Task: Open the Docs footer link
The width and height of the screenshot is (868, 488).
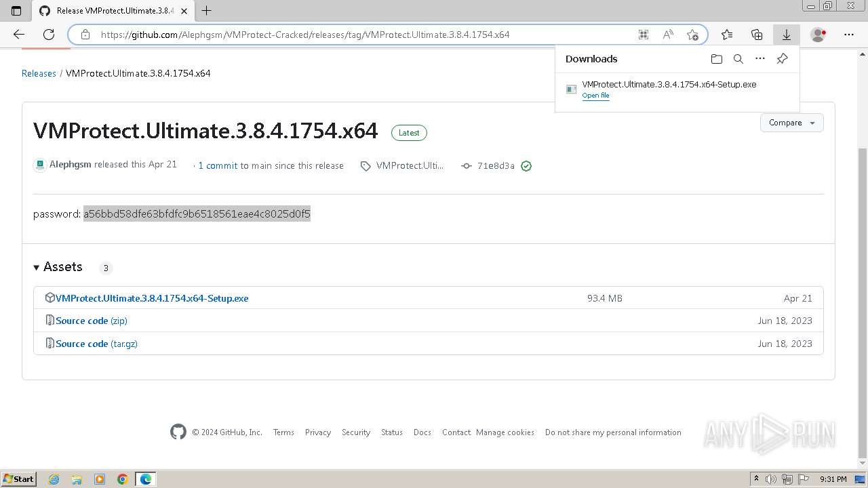Action: 422,432
